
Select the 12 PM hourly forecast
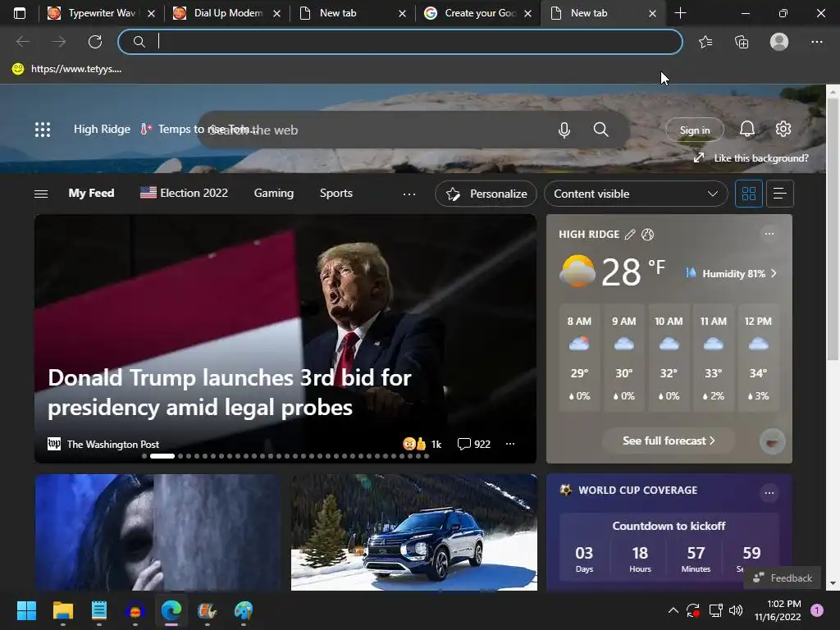(758, 358)
